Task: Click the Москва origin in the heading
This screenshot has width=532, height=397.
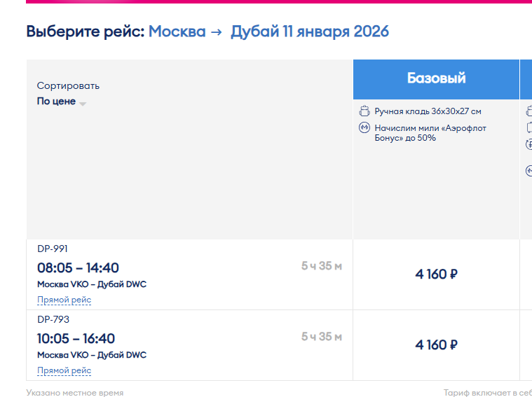Action: coord(177,32)
